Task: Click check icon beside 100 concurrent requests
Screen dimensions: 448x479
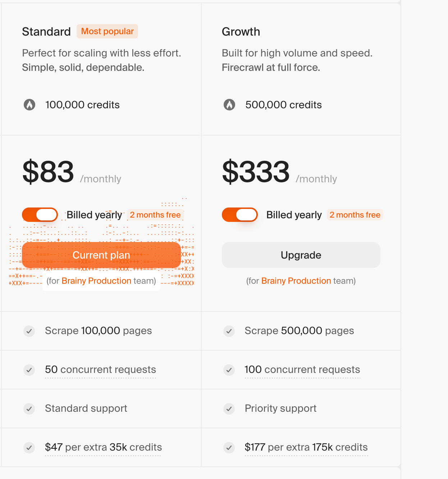Action: pos(229,370)
